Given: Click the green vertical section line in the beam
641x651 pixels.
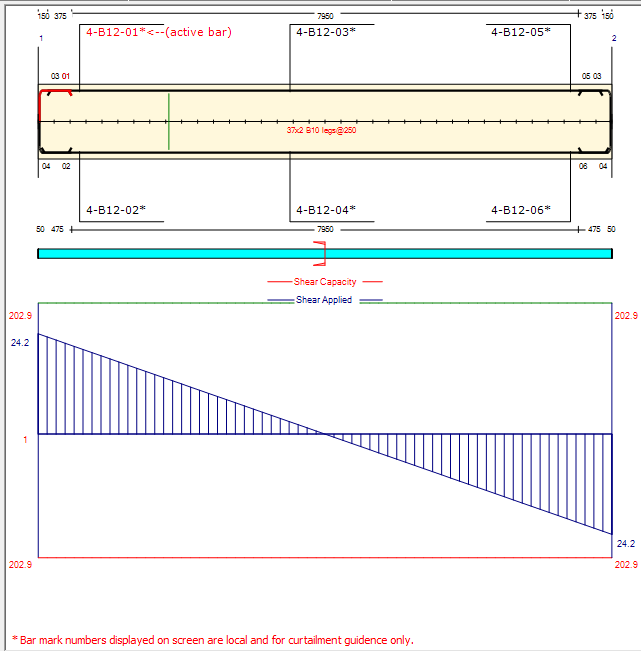Looking at the screenshot, I should tap(169, 122).
